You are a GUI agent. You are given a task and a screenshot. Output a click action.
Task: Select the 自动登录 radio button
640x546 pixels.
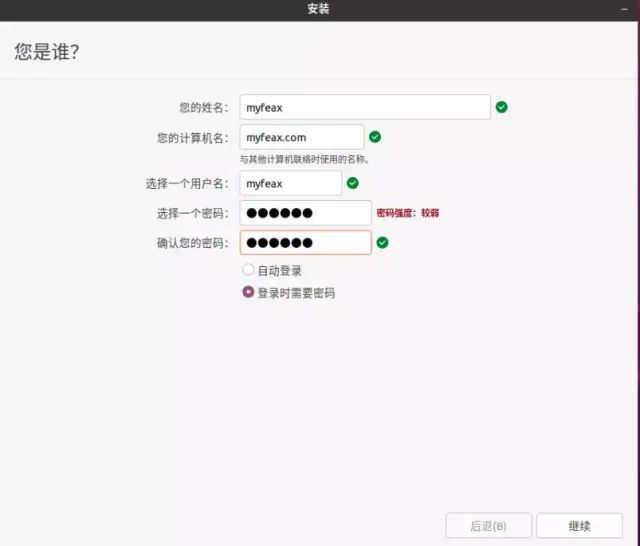[x=248, y=270]
